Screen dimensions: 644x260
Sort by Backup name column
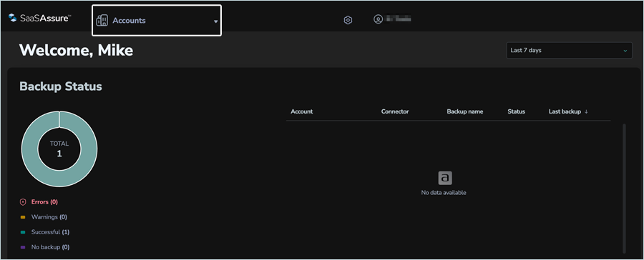[x=465, y=111]
